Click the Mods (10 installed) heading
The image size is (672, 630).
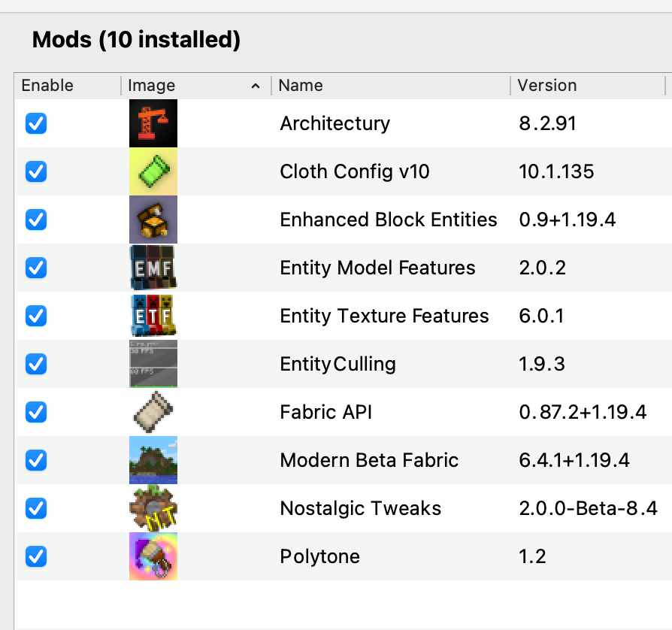point(136,39)
